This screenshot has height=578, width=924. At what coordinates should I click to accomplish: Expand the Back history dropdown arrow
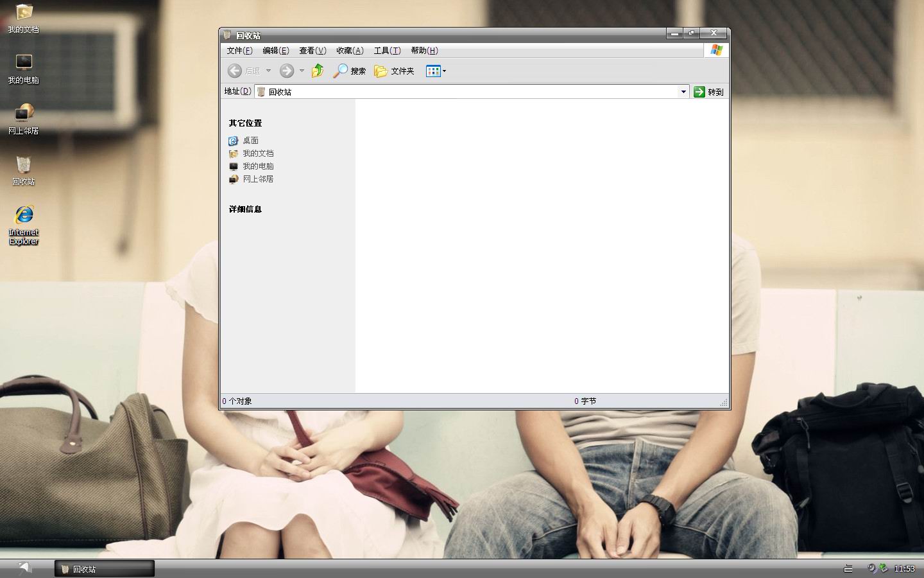click(x=268, y=71)
